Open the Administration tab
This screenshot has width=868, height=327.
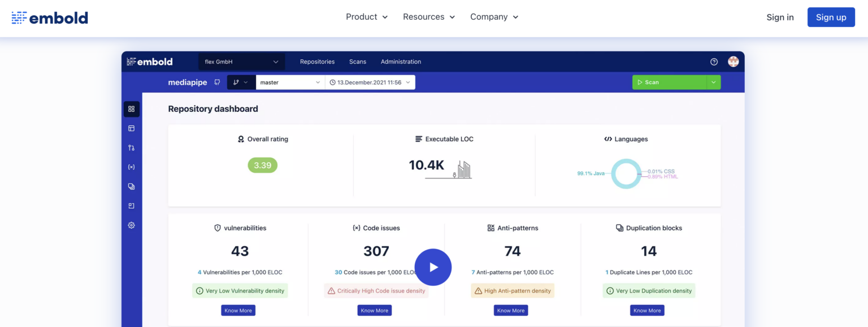(401, 62)
